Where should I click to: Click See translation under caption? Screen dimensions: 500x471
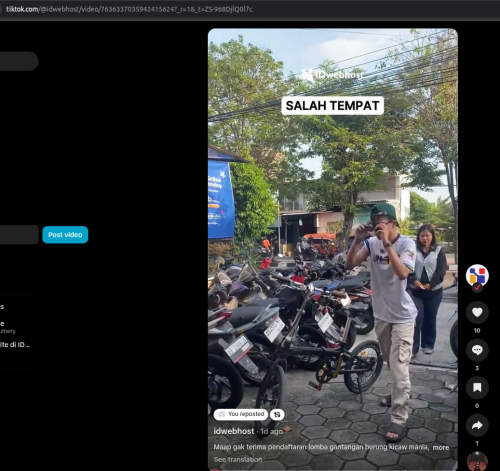point(238,459)
